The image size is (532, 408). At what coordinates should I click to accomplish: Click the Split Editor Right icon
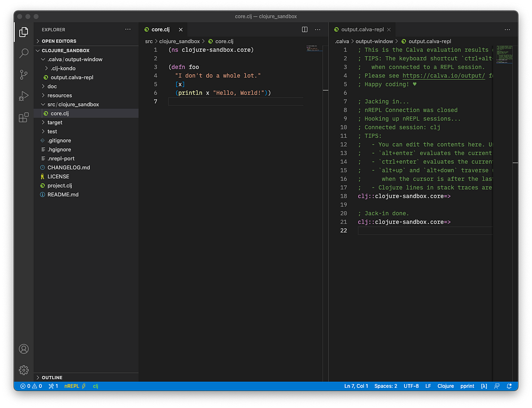point(305,29)
